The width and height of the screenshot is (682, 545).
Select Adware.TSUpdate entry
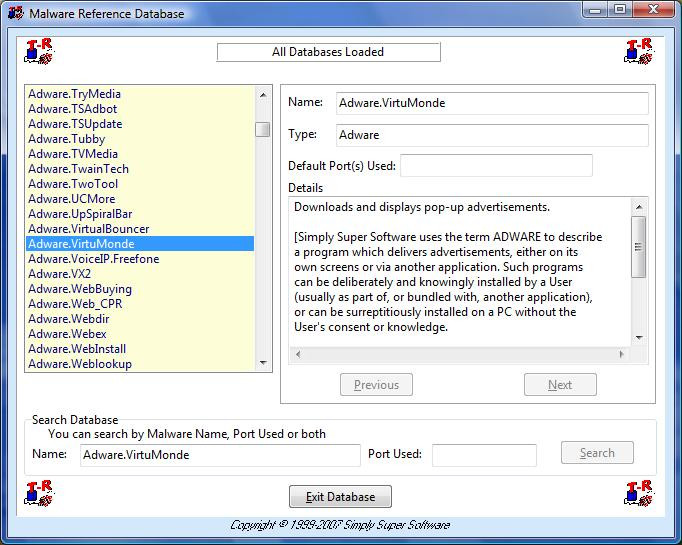point(140,124)
